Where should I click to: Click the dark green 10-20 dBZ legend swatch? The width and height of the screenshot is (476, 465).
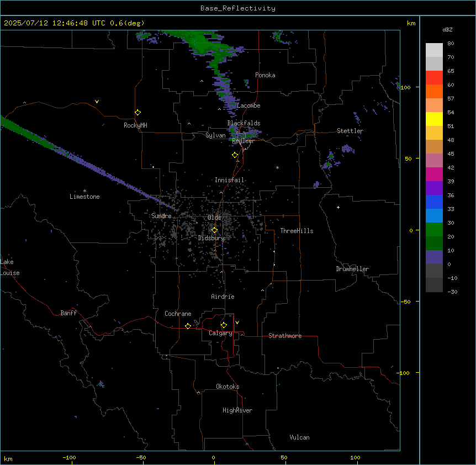pos(434,244)
